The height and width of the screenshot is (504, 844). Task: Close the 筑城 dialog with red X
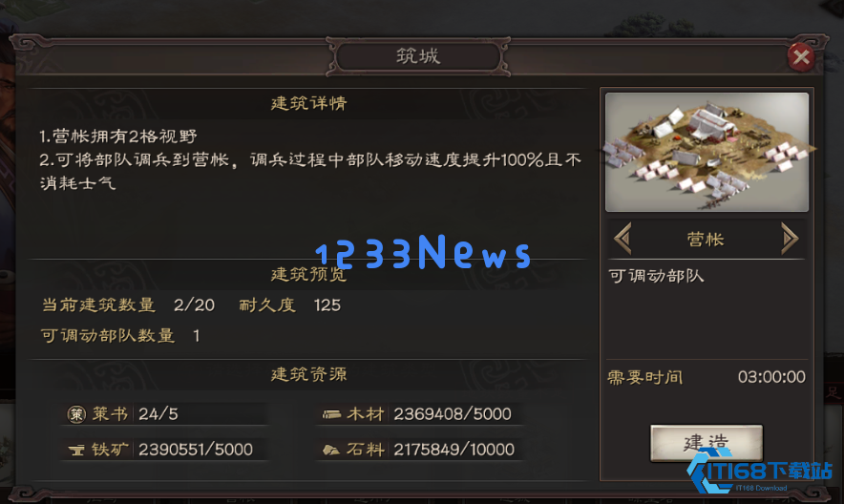(x=801, y=57)
